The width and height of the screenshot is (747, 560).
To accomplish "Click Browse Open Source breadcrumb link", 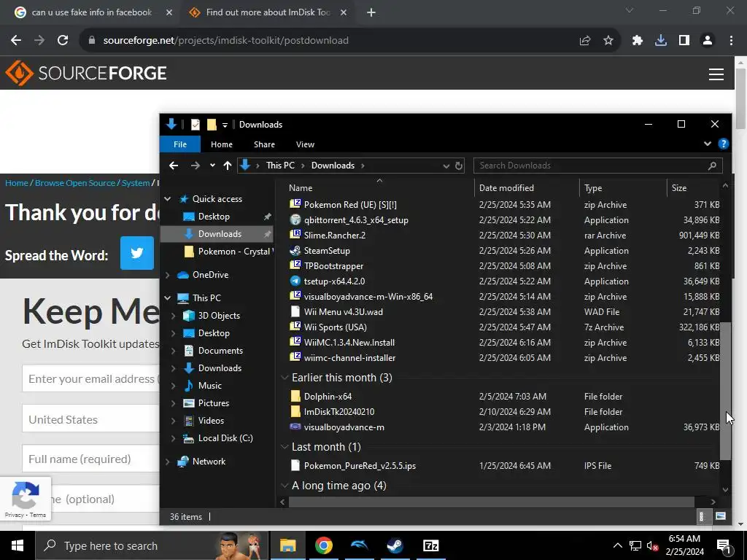I will (75, 183).
